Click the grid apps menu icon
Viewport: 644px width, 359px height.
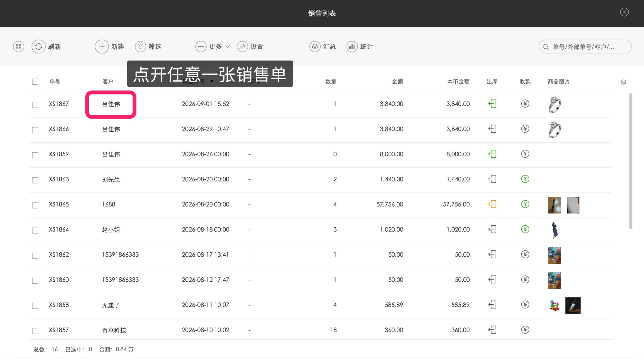pyautogui.click(x=19, y=47)
